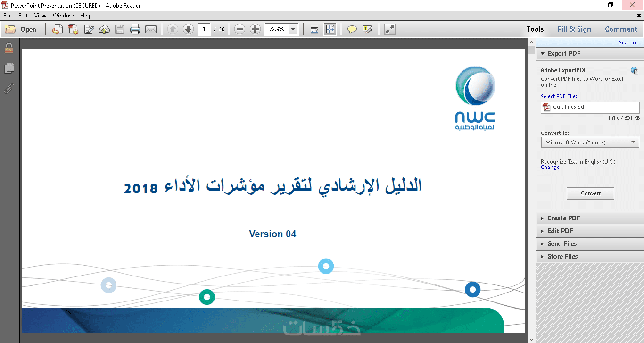This screenshot has height=343, width=644.
Task: Click the zoom out minus button
Action: pyautogui.click(x=239, y=29)
